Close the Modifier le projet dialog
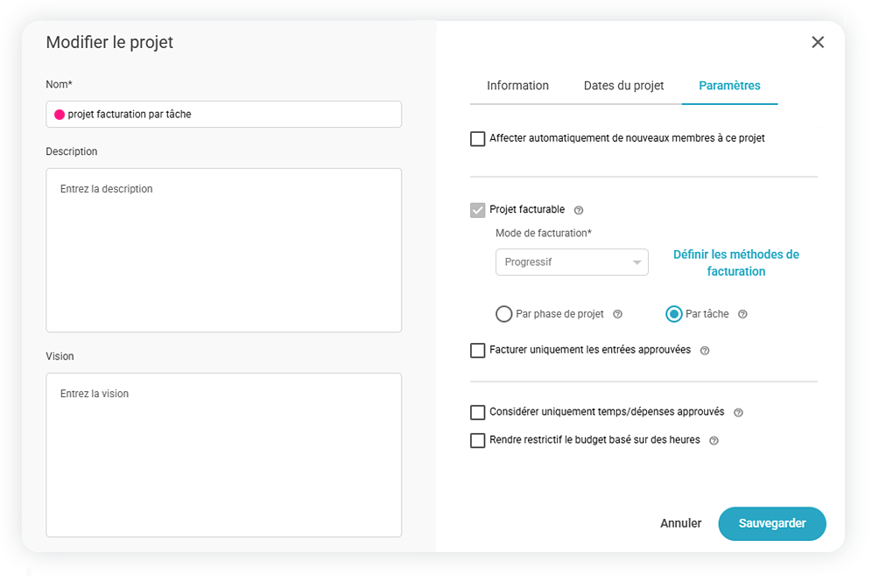 818,42
